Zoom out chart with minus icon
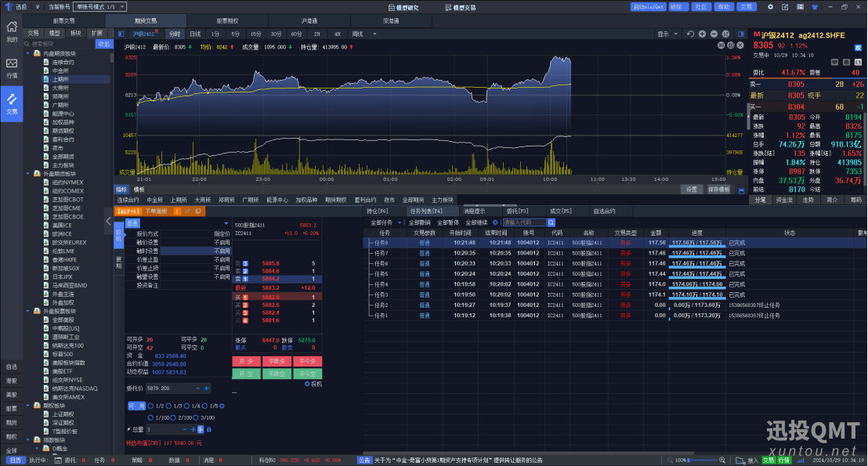This screenshot has width=868, height=466. click(714, 34)
